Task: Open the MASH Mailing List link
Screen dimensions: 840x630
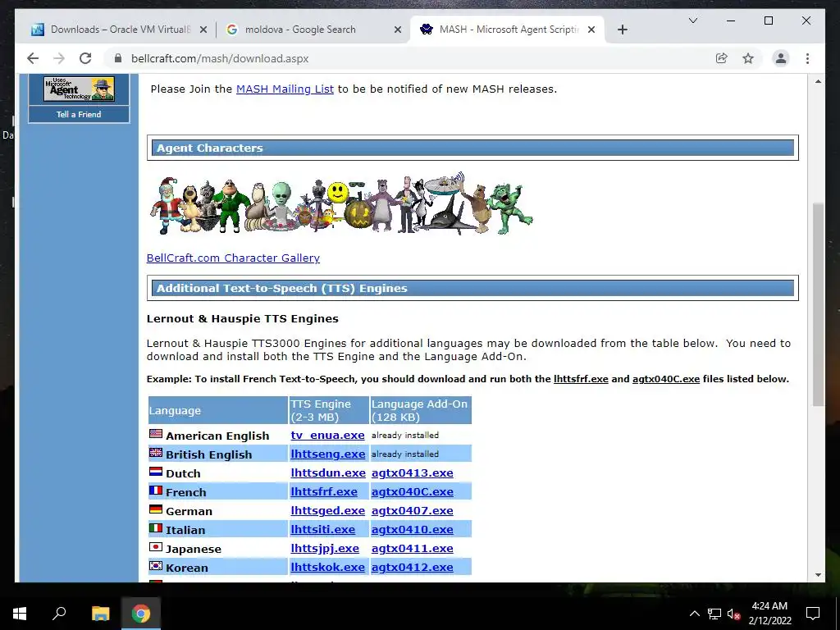Action: coord(285,89)
